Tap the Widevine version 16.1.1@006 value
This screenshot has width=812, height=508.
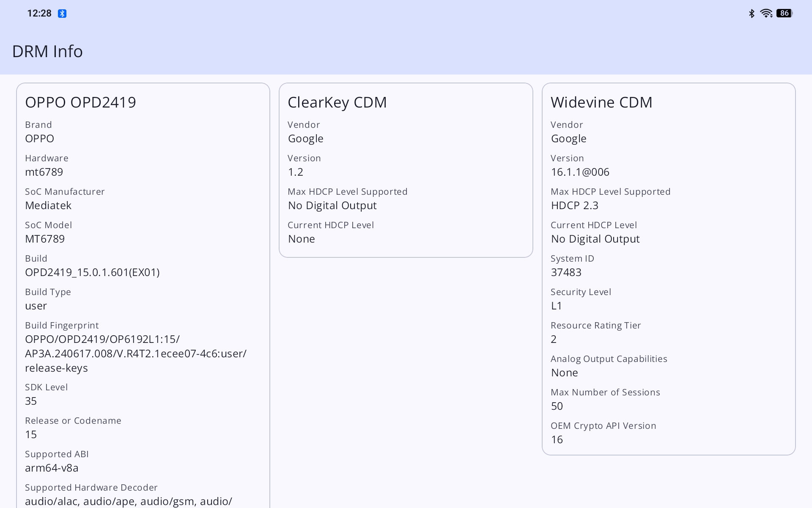pos(580,172)
